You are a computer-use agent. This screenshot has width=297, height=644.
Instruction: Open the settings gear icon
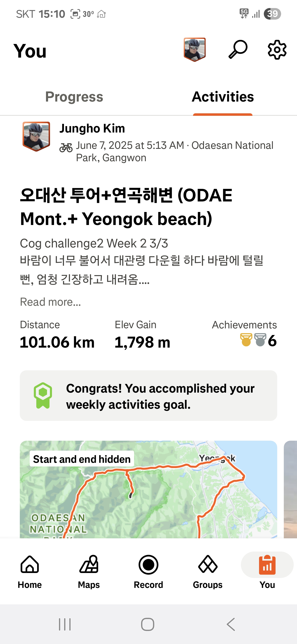(x=277, y=50)
